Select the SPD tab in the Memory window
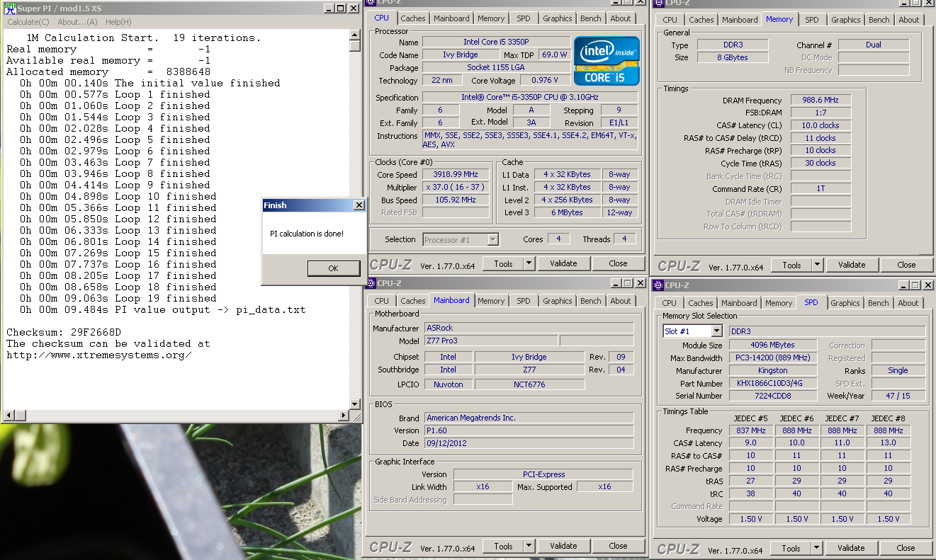 pyautogui.click(x=812, y=20)
